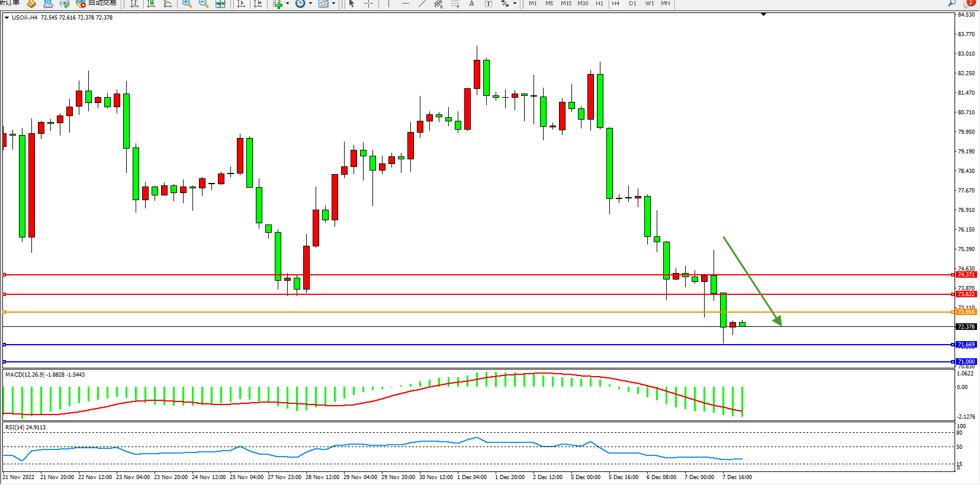980x485 pixels.
Task: Click the Zoom In magnifier icon
Action: coord(187,4)
